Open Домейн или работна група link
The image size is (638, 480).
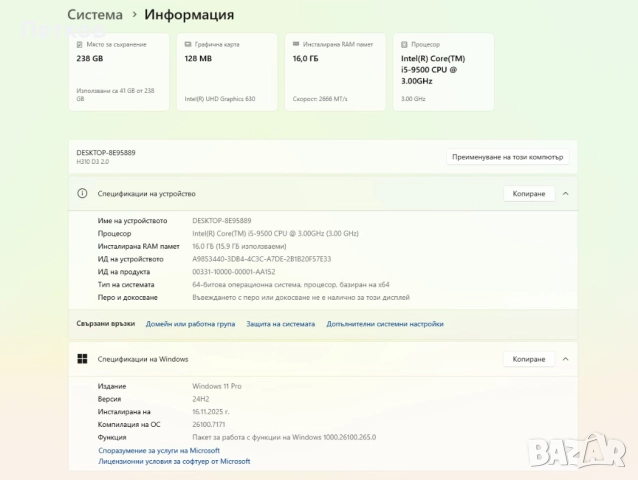[x=190, y=324]
